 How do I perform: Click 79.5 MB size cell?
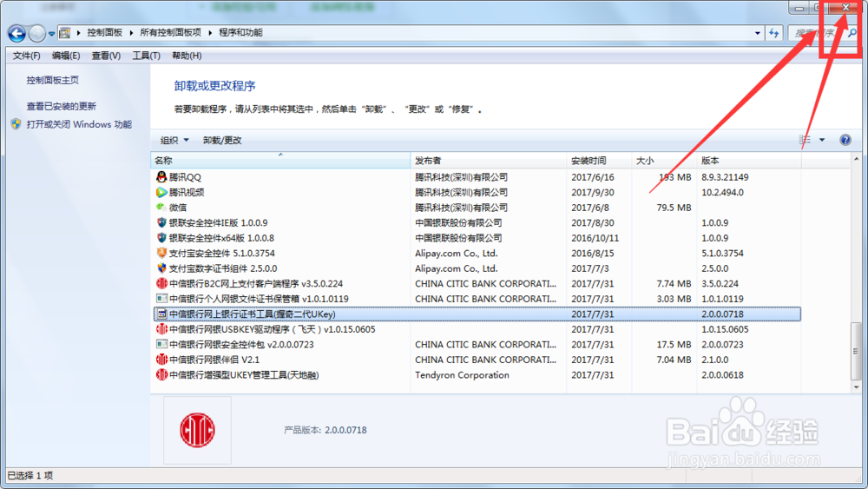click(x=674, y=208)
